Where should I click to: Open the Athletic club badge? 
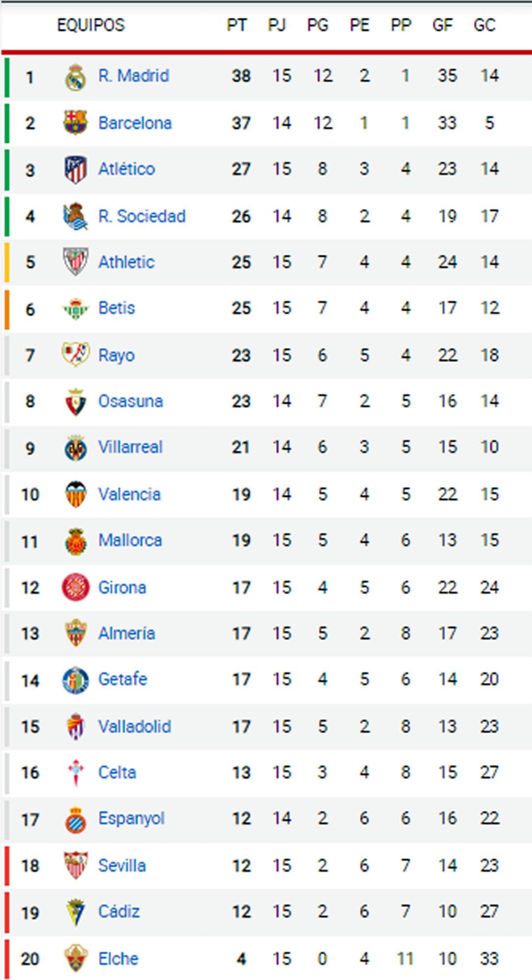coord(76,262)
